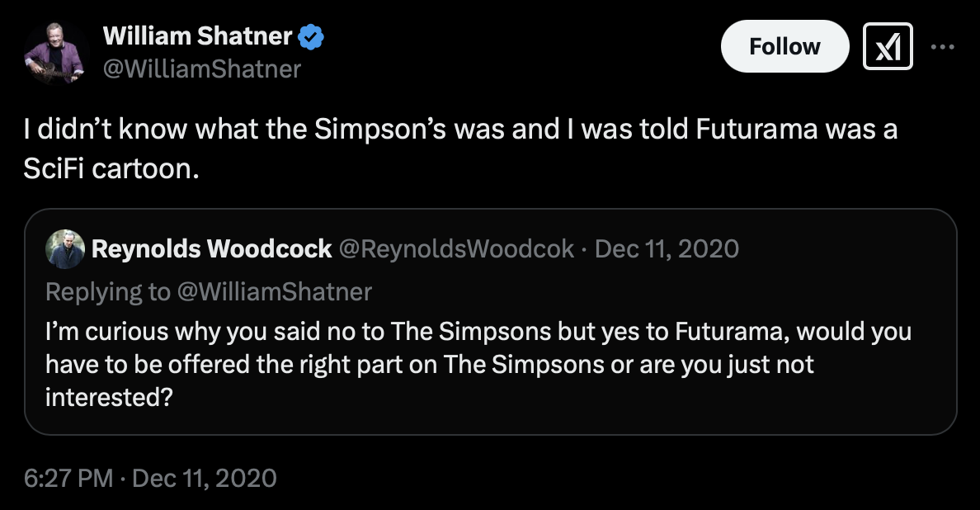This screenshot has height=510, width=980.
Task: Click the word 'interested?' in quoted tweet
Action: click(x=109, y=397)
